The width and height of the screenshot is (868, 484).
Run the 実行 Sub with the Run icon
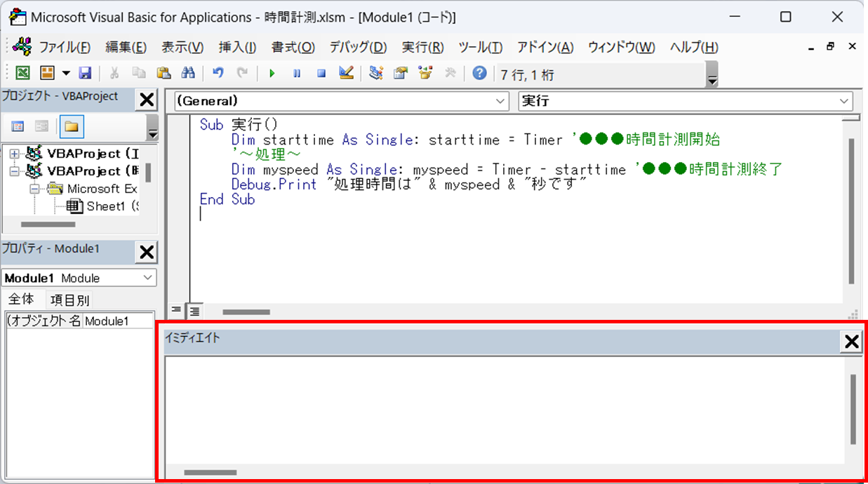(272, 73)
